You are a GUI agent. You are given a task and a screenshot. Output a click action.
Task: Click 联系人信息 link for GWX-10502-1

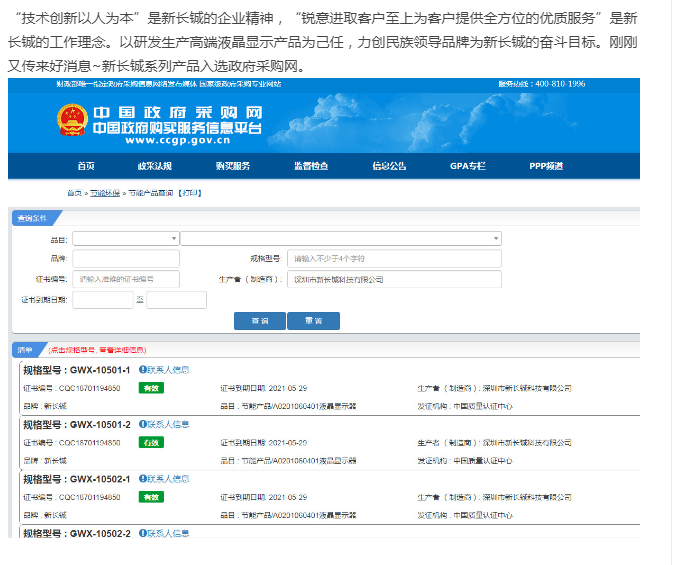[x=168, y=479]
